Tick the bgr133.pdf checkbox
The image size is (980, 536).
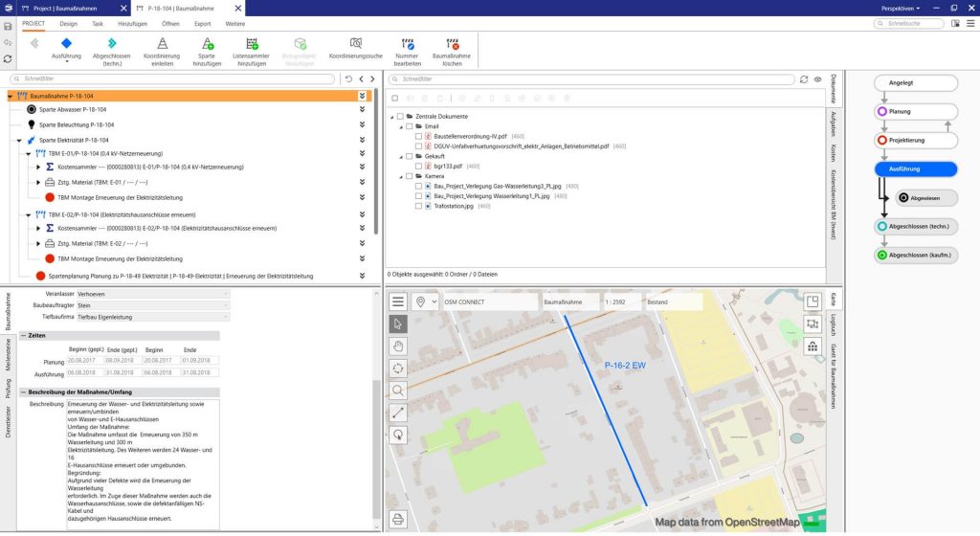tap(418, 166)
